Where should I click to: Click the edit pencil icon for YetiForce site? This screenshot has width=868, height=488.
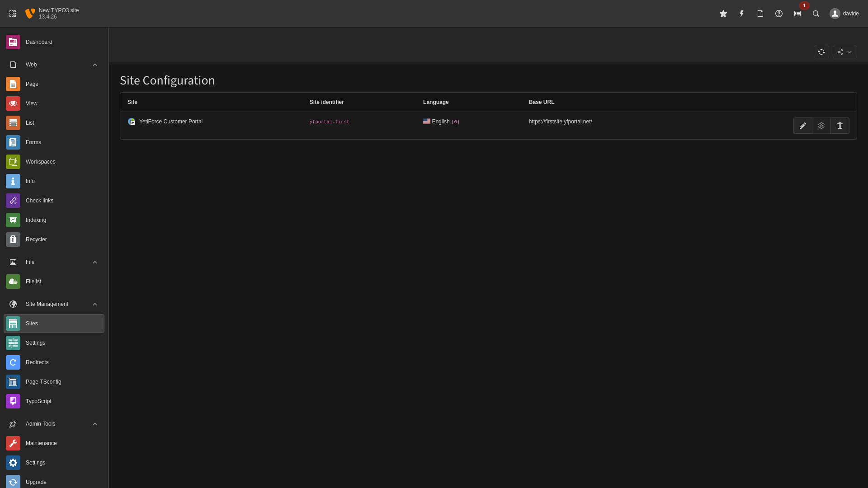802,126
